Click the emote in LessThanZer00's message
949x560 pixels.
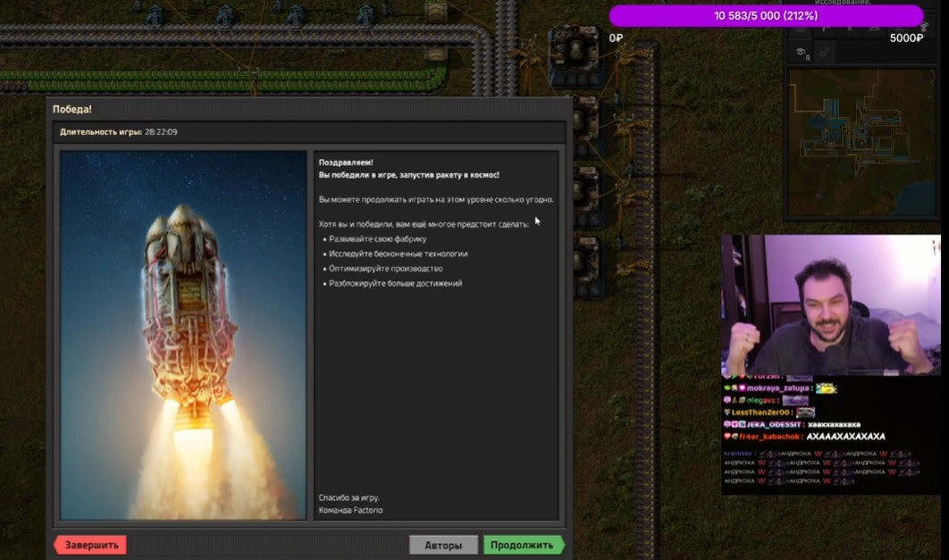click(805, 413)
